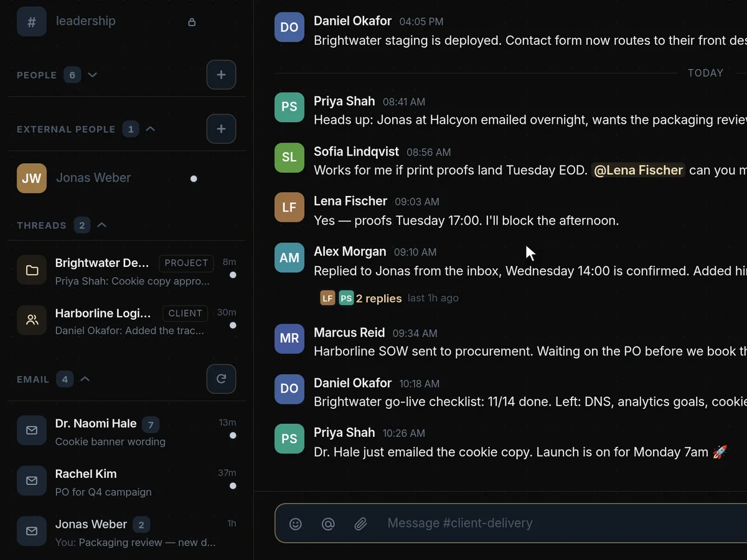Click Daniel Okafor's name at 04:05 PM
Image resolution: width=747 pixels, height=560 pixels.
(x=352, y=21)
